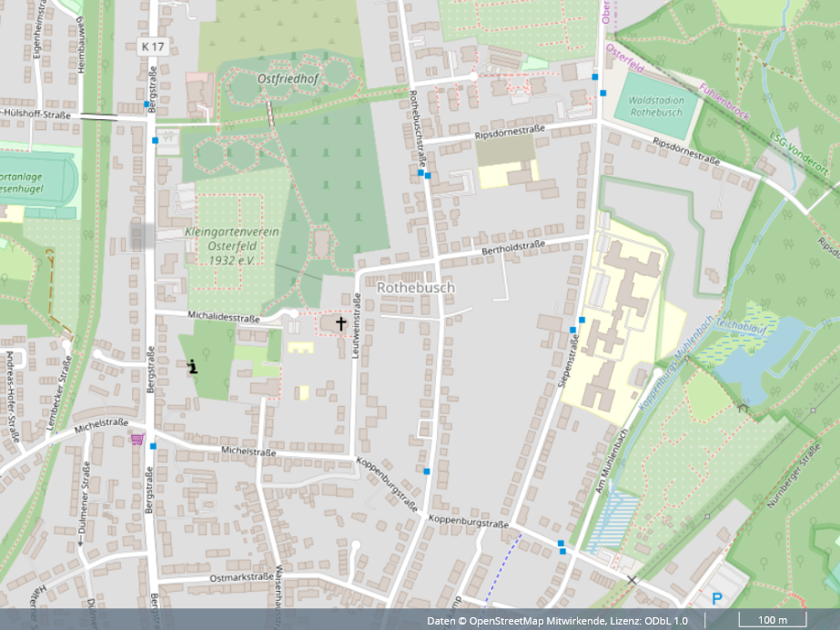This screenshot has height=630, width=840.
Task: Click the Rothebuschstraße street label
Action: (x=418, y=128)
